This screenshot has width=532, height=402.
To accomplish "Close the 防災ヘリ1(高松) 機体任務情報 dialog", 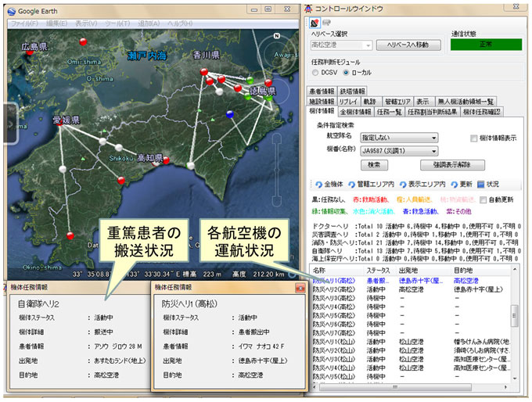I will click(x=300, y=288).
